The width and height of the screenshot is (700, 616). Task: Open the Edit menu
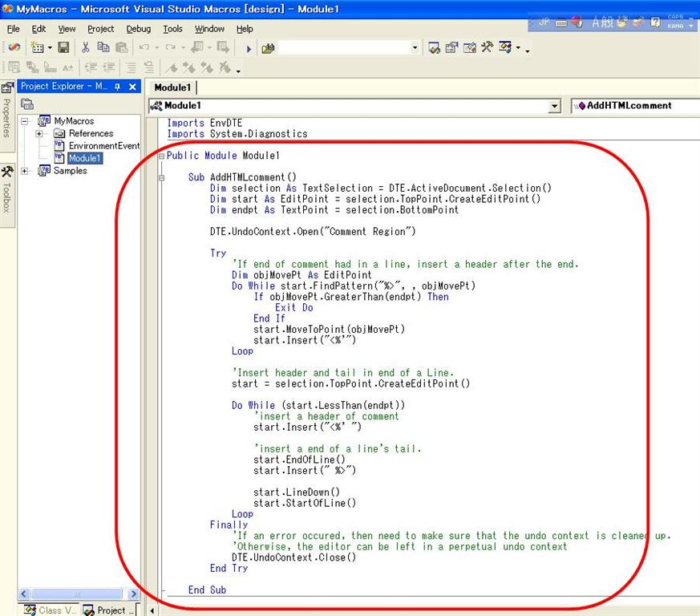point(38,29)
